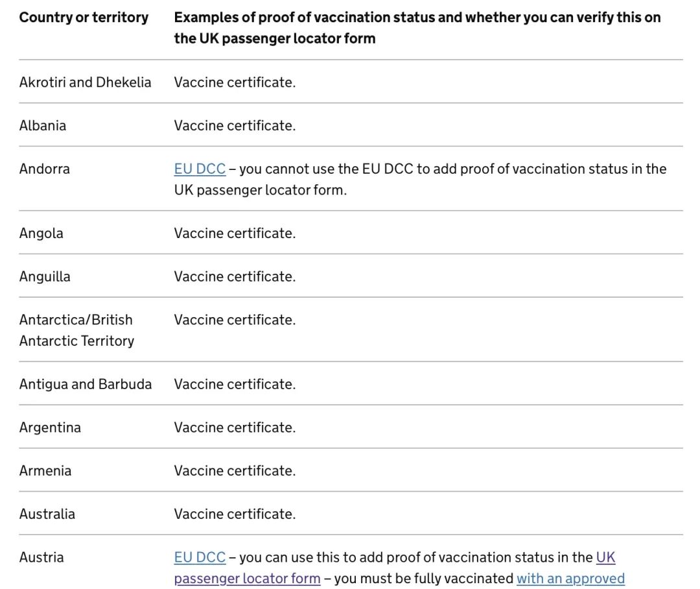Open the 'with an approved' vaccine link

[x=570, y=578]
